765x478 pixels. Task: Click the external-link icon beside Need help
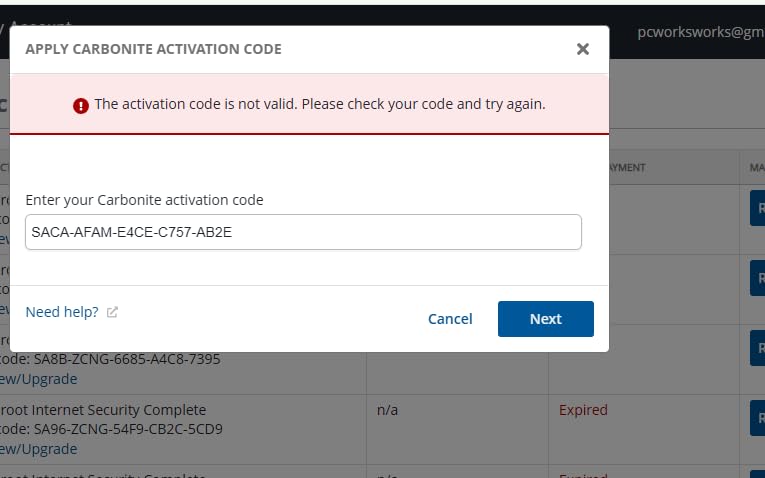[x=112, y=312]
